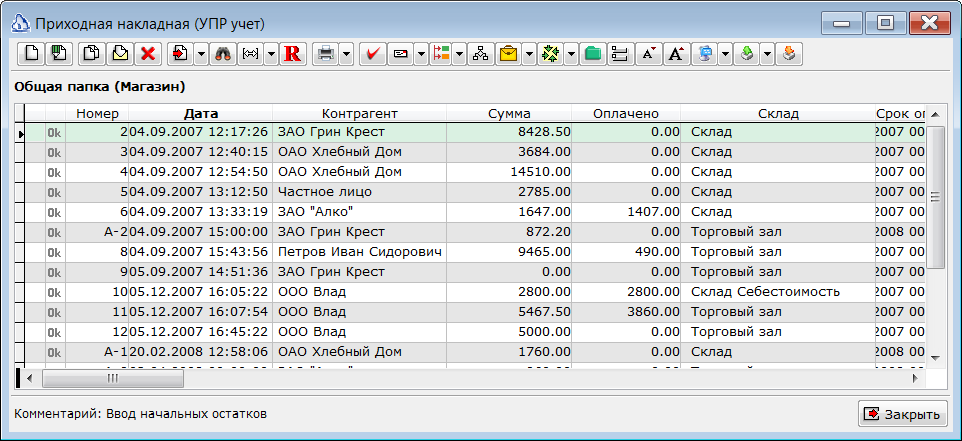
Task: Click the Контрагент column header
Action: (360, 113)
